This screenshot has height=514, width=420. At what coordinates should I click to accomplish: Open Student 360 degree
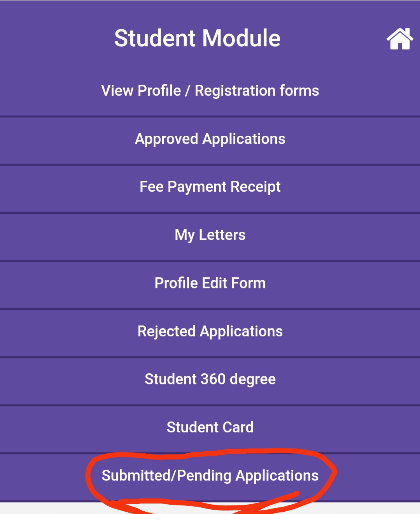(210, 379)
